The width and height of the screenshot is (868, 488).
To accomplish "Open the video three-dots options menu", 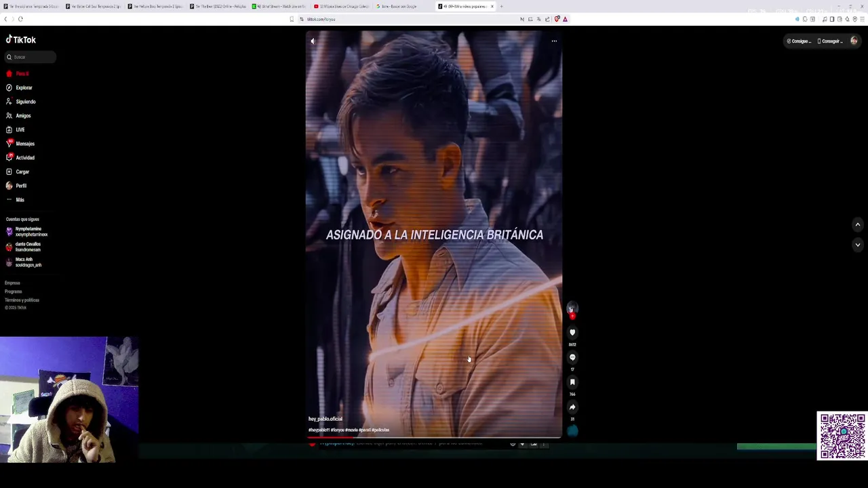I will click(554, 41).
